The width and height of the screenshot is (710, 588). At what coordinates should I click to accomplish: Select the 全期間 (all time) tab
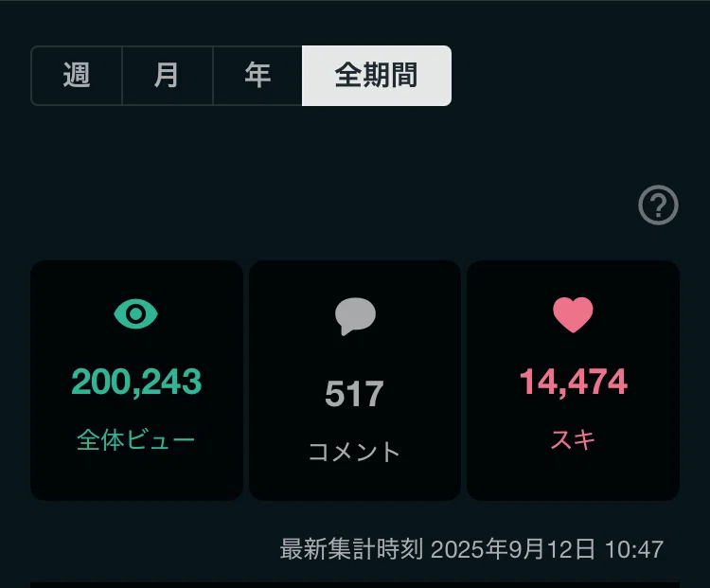point(376,76)
